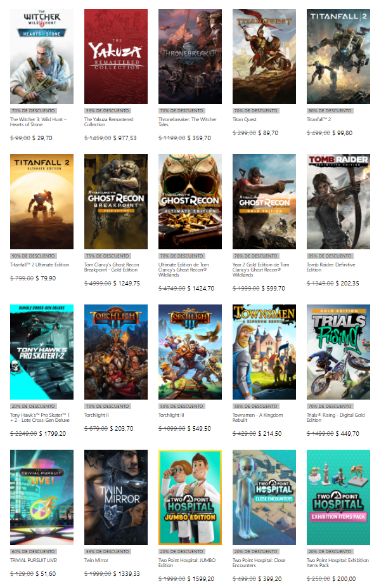This screenshot has height=588, width=386.
Task: Click the Titanfall 2 80% discount badge
Action: (331, 110)
